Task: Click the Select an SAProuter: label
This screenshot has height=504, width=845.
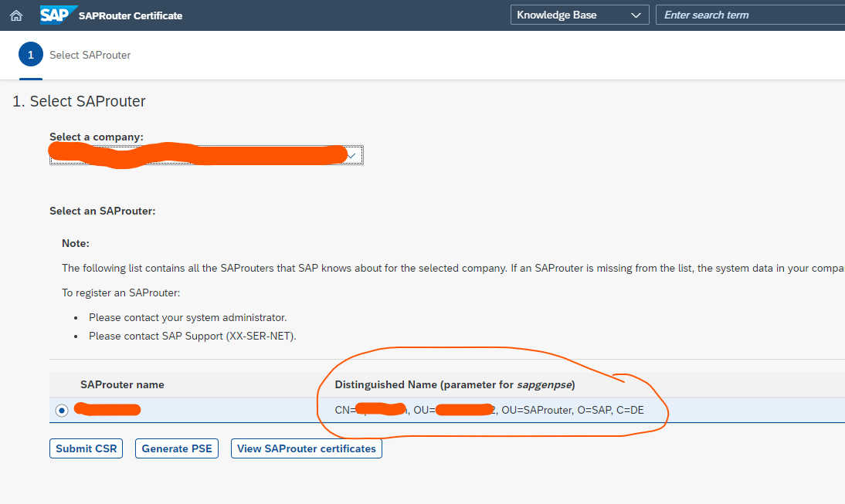Action: (x=103, y=211)
